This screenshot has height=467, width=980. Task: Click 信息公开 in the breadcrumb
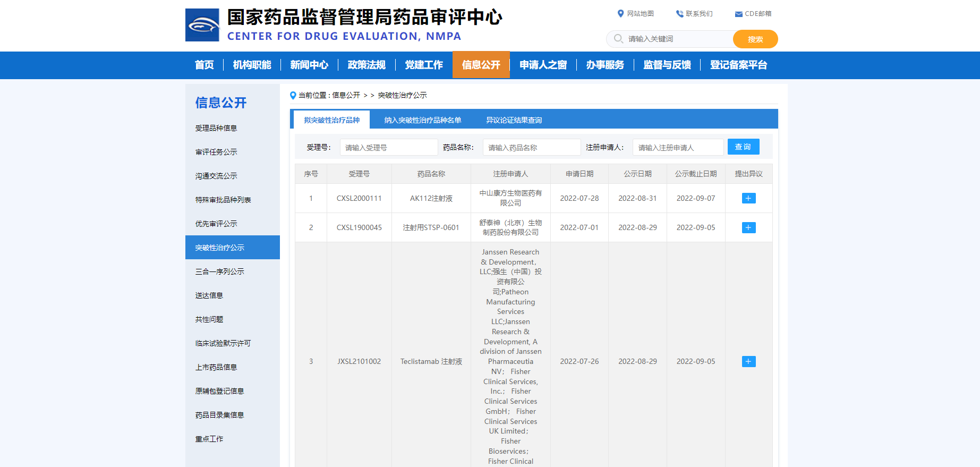pos(346,96)
